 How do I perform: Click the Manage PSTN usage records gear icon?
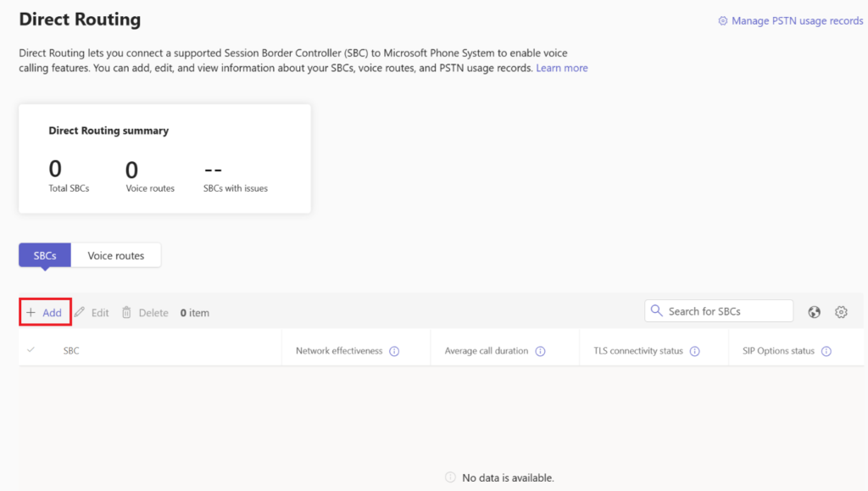point(722,21)
